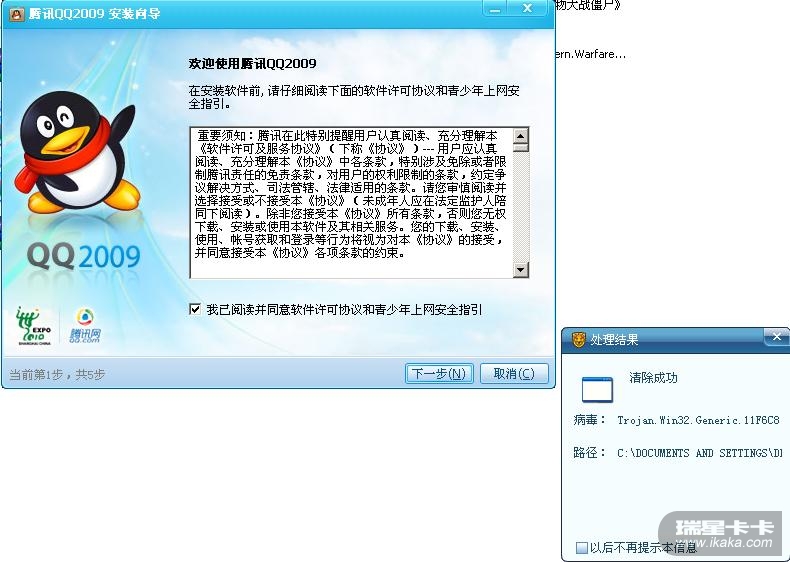Click the tiger icon in 处理结果 title bar
This screenshot has width=790, height=562.
tap(579, 339)
